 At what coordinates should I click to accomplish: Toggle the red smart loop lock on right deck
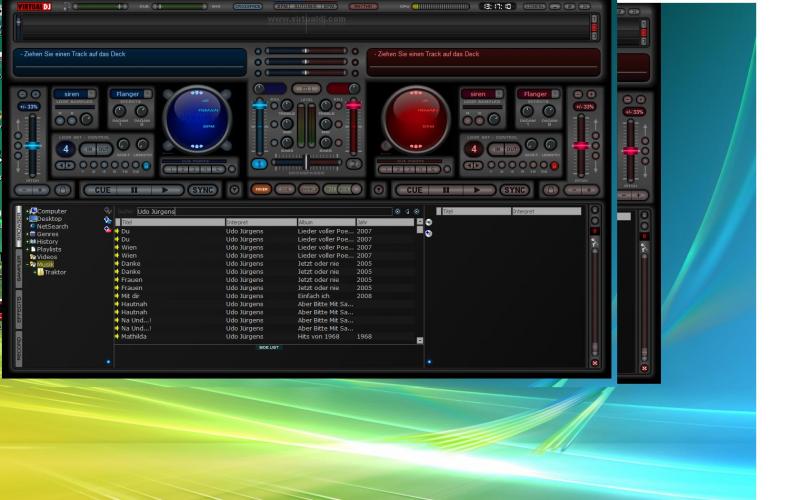click(x=554, y=166)
